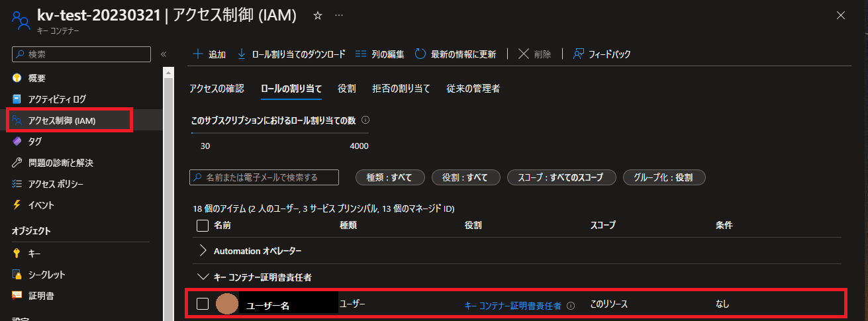Click the 証明書 certificate icon

point(17,295)
